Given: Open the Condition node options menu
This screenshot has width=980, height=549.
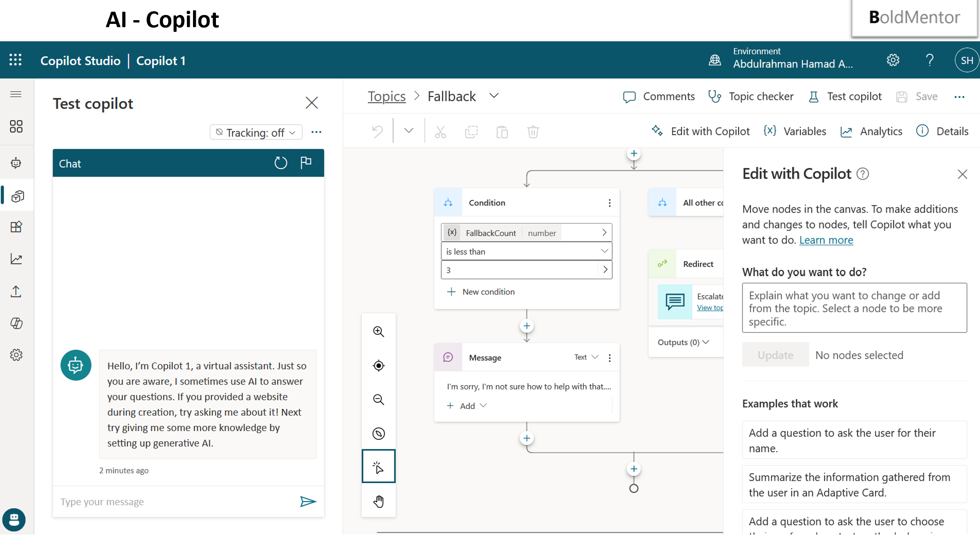Looking at the screenshot, I should coord(609,203).
